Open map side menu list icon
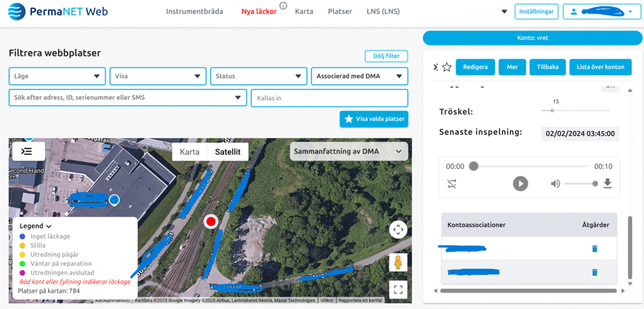This screenshot has height=309, width=644. [29, 151]
